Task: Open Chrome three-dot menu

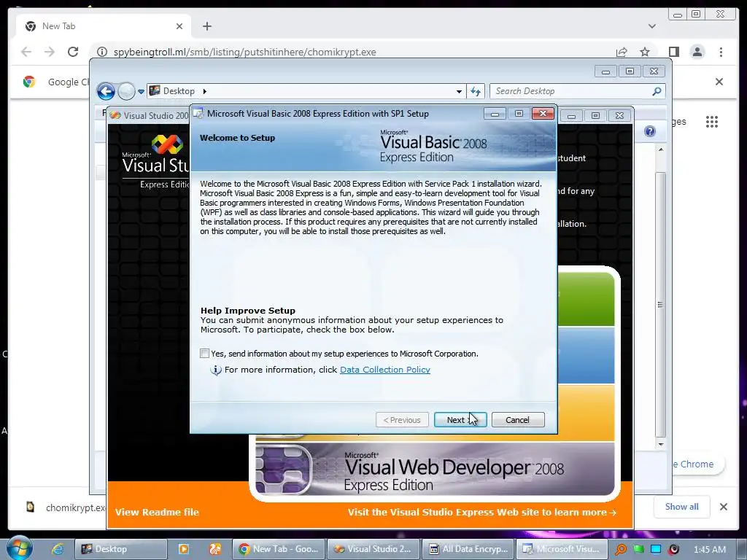Action: [721, 52]
